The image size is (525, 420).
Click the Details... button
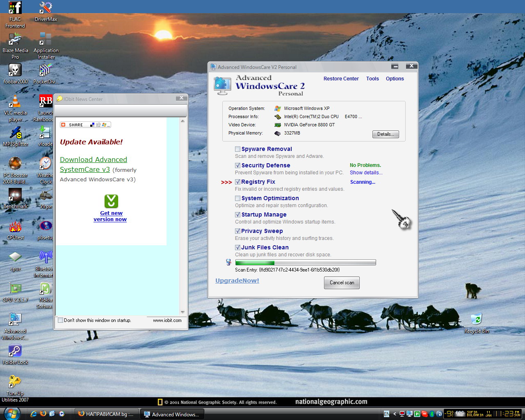(386, 134)
